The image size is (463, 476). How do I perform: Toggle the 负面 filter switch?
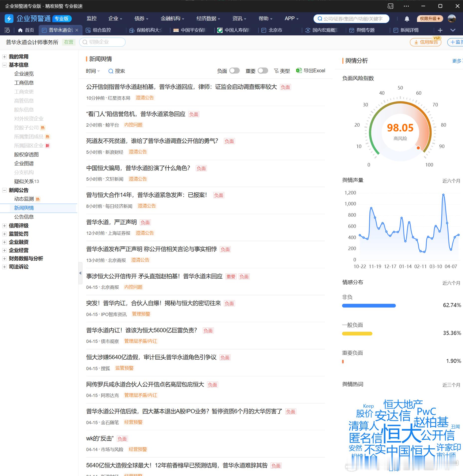(234, 71)
